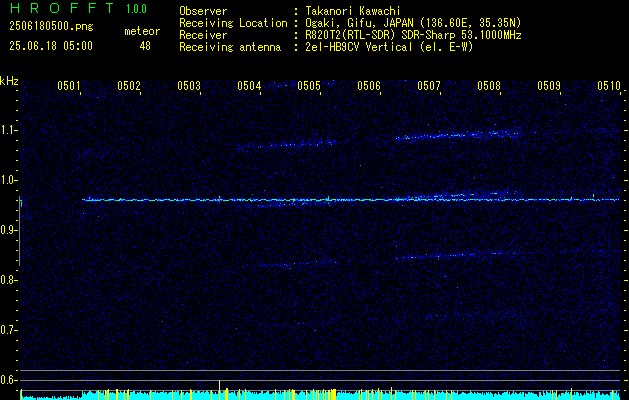Click the 0504 time marker

(x=249, y=85)
